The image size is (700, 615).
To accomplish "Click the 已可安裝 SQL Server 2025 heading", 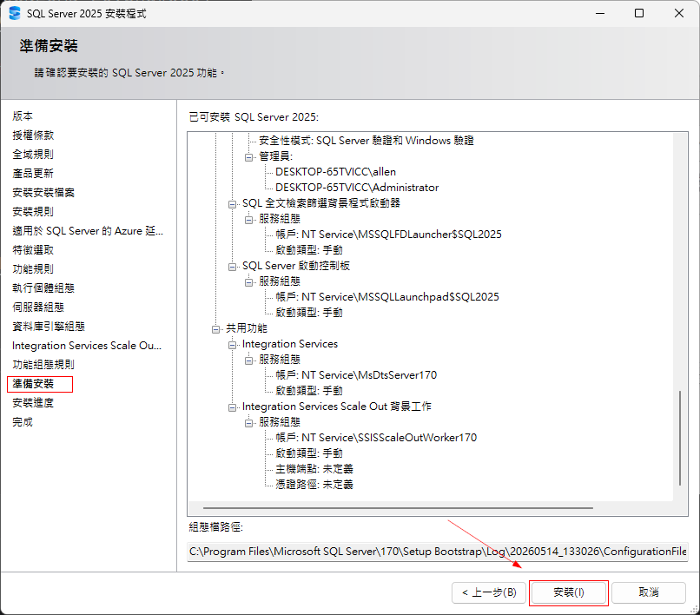I will pyautogui.click(x=254, y=117).
